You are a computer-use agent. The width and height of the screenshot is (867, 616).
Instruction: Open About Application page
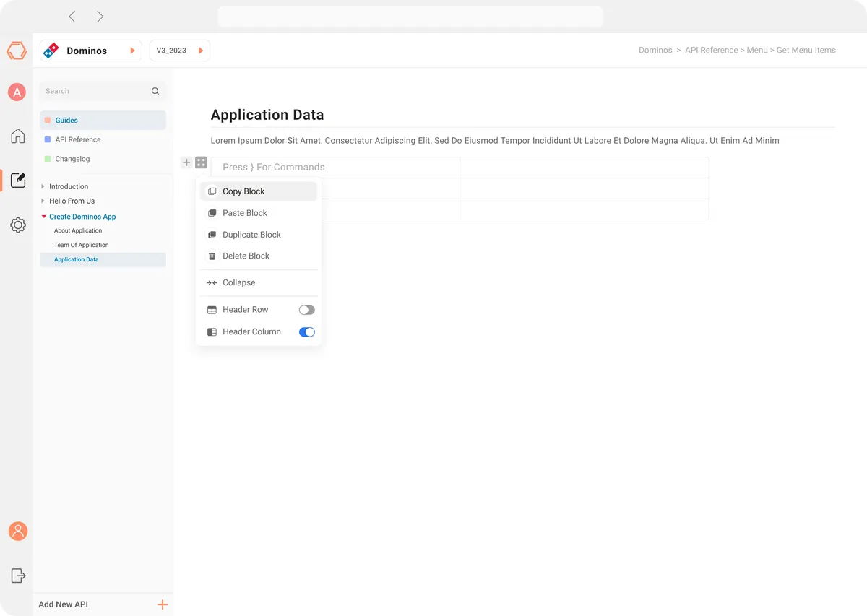(78, 230)
